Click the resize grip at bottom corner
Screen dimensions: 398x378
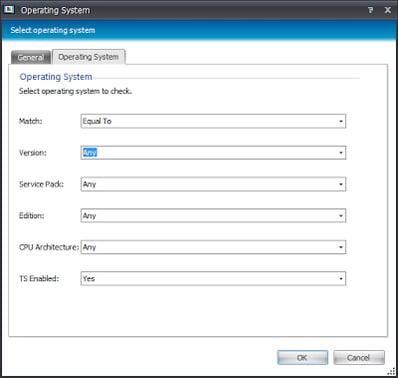coord(392,372)
